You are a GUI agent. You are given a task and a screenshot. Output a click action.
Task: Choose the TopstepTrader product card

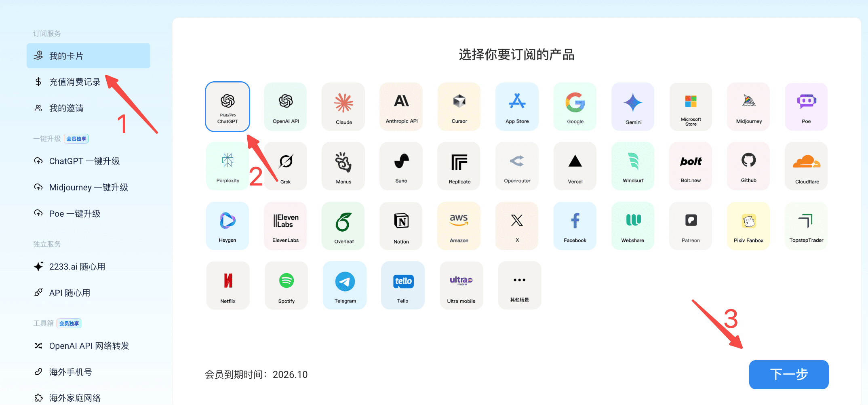806,226
